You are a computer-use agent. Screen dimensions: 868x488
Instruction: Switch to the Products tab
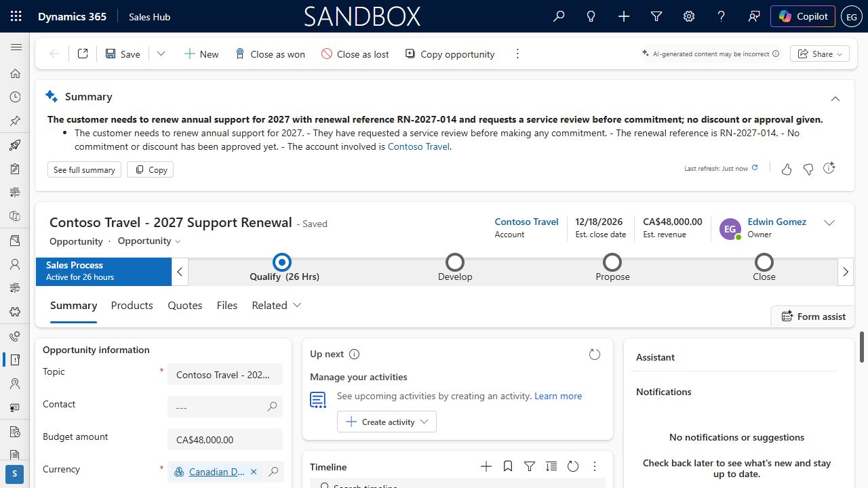(x=132, y=306)
